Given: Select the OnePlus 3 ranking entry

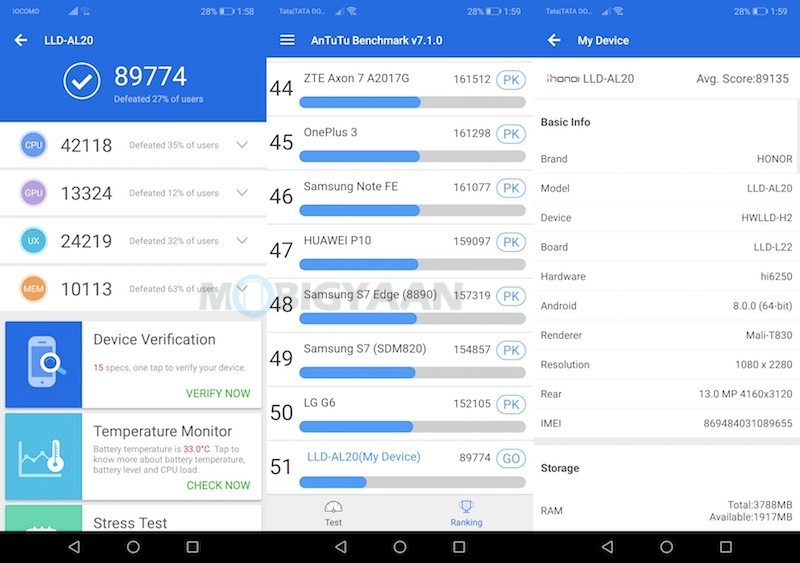Looking at the screenshot, I should pos(399,143).
